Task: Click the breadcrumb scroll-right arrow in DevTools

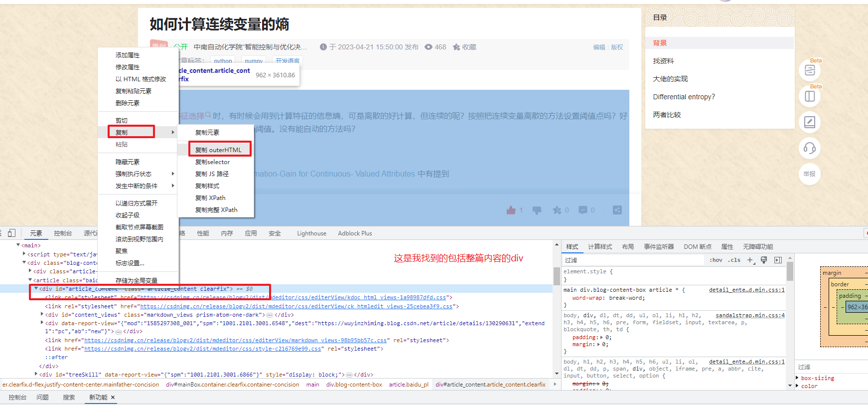Action: [x=555, y=385]
